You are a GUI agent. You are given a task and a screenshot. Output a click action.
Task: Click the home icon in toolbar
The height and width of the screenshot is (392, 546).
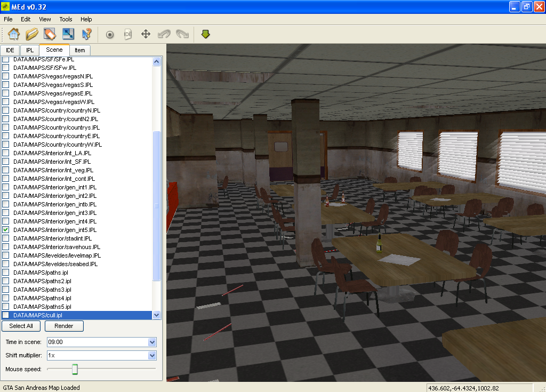click(14, 34)
